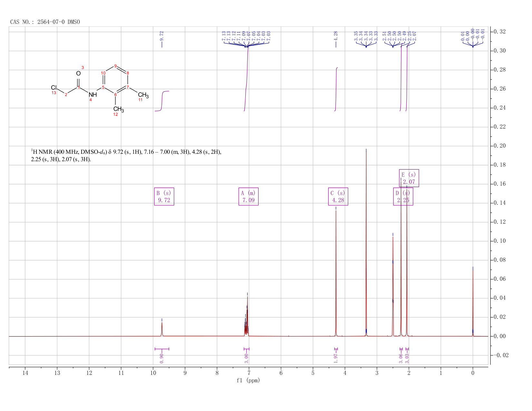This screenshot has height=411, width=532.
Task: Click the integral curve over 9.72 peak
Action: (162, 101)
